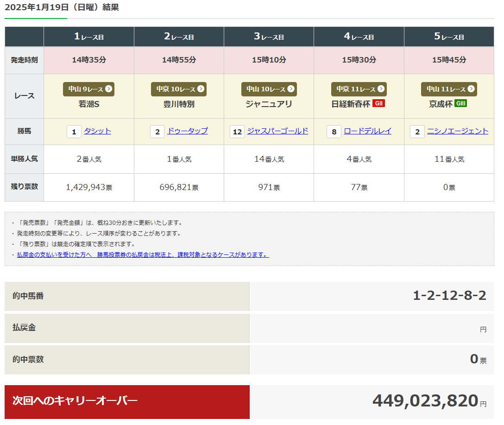504x425 pixels.
Task: Open the ドゥータップ horse link
Action: tap(187, 131)
